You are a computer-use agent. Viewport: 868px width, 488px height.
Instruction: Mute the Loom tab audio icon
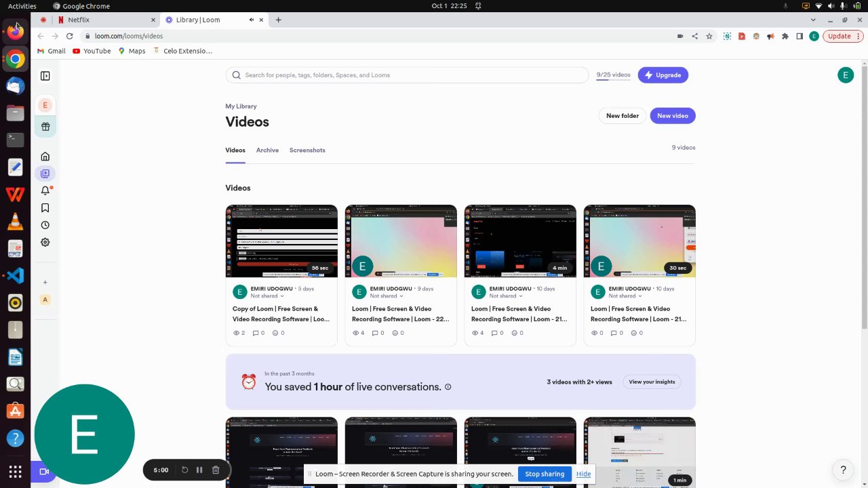tap(252, 20)
